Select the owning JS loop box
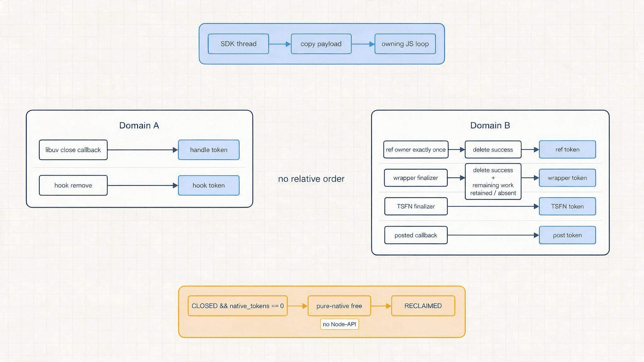 tap(405, 44)
